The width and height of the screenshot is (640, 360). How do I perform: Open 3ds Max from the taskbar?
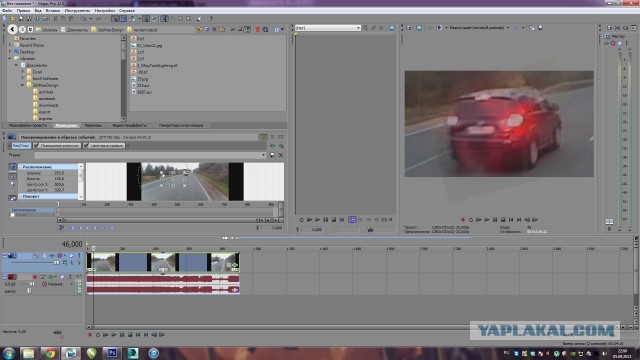point(133,353)
